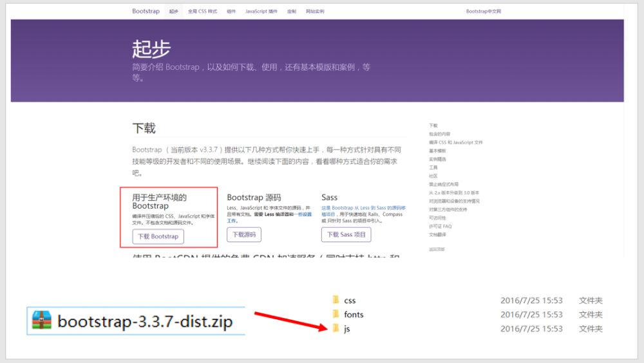The height and width of the screenshot is (363, 644).
Task: Open the 起步 navigation tab
Action: (174, 12)
